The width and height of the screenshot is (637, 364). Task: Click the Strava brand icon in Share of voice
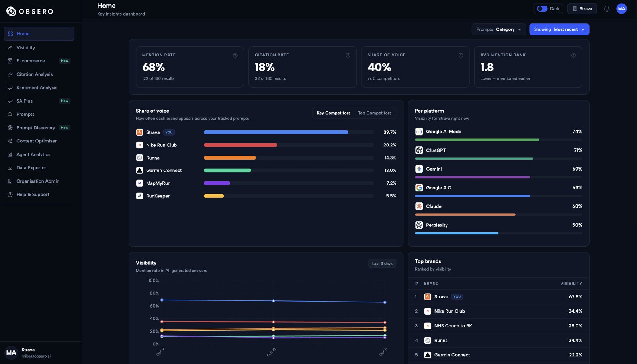click(139, 132)
